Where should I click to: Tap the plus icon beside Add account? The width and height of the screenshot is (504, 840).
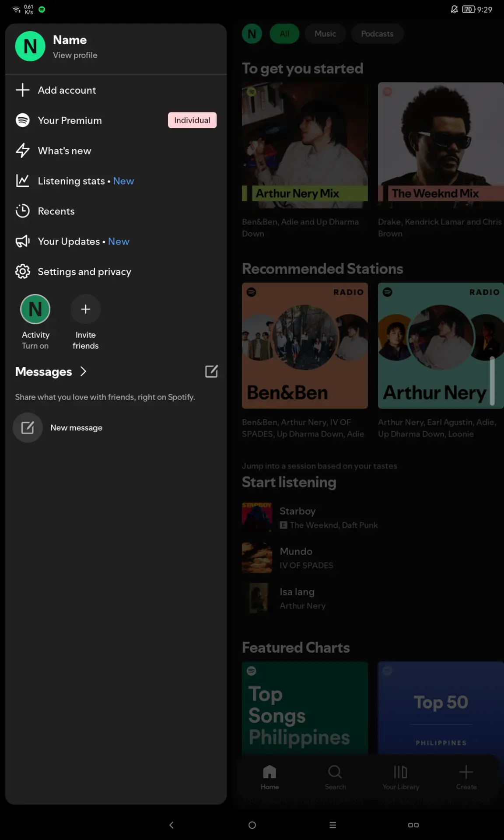22,90
